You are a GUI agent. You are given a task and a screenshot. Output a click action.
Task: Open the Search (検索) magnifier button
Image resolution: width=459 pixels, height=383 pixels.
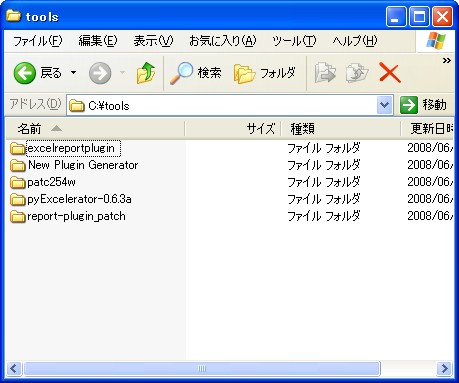click(x=196, y=73)
